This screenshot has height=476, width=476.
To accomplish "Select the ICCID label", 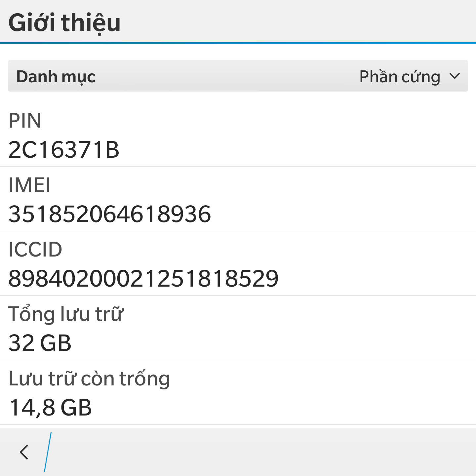I will 35,249.
